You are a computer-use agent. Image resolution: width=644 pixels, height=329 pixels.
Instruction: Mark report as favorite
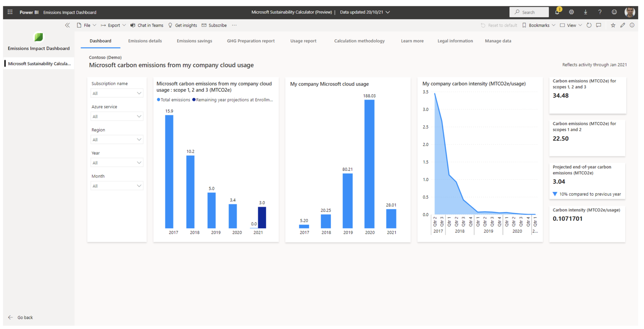point(613,25)
